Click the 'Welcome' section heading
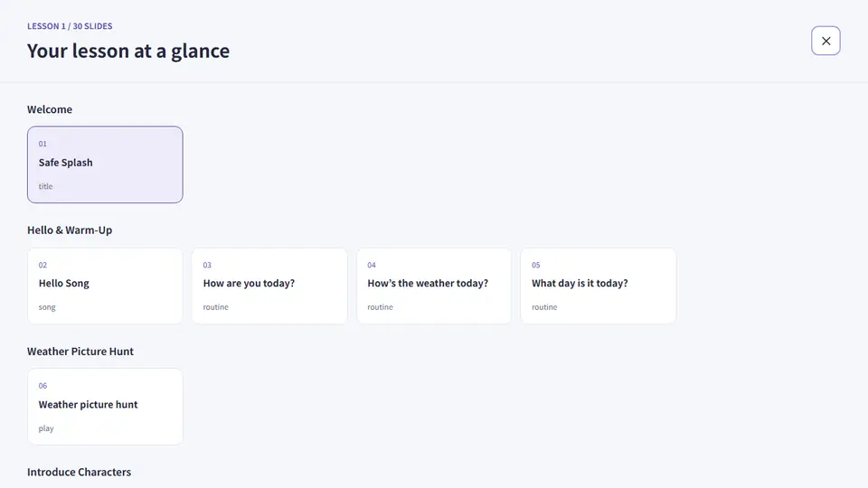 point(50,109)
